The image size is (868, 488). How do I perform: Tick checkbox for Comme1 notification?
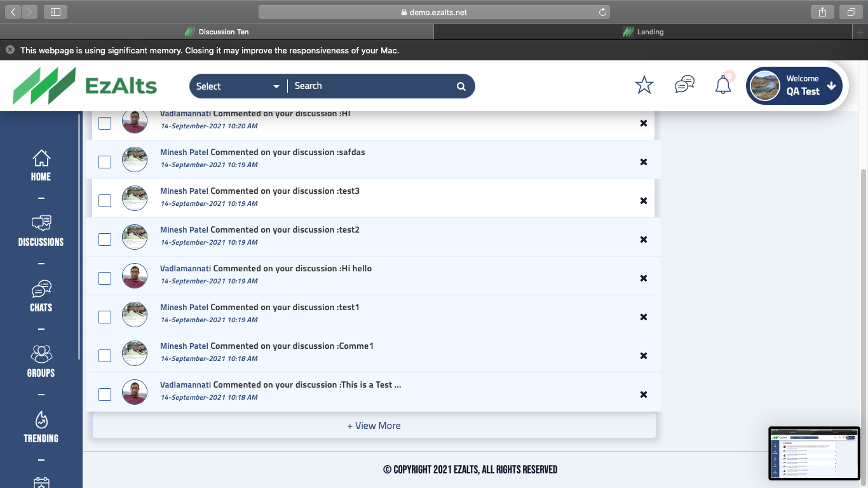point(105,356)
